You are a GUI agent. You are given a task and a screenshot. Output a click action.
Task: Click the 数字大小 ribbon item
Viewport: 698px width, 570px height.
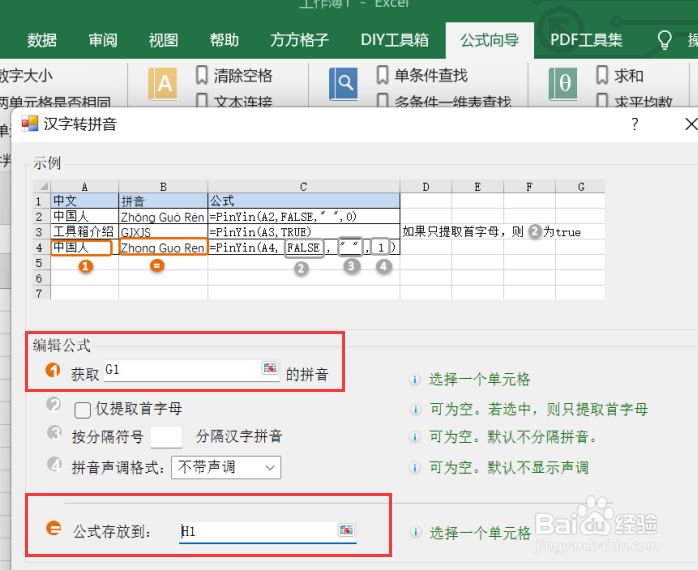(x=26, y=76)
